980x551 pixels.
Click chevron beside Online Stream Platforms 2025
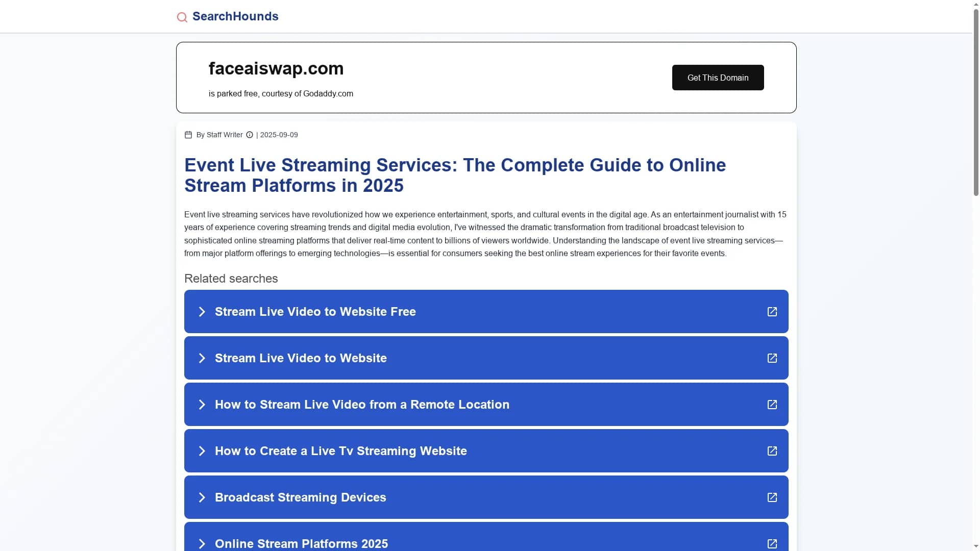tap(202, 544)
